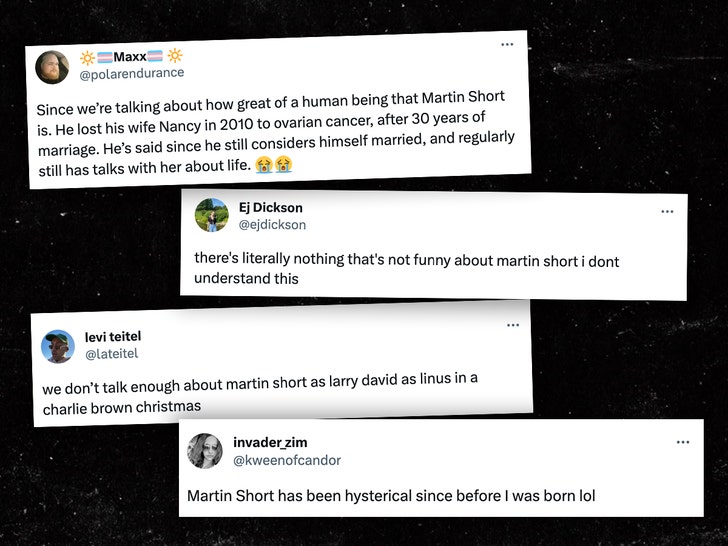The image size is (728, 546).
Task: Open tweet about Martin Short's wife Nancy
Action: 272,131
